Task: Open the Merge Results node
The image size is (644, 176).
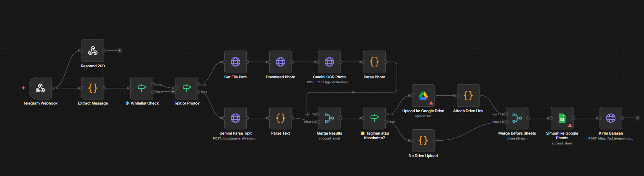Action: tap(329, 118)
